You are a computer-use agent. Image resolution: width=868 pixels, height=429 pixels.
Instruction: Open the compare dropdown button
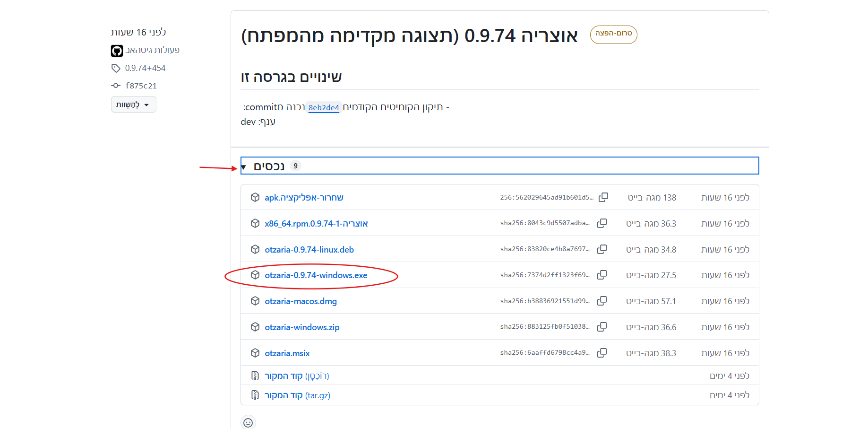(133, 105)
